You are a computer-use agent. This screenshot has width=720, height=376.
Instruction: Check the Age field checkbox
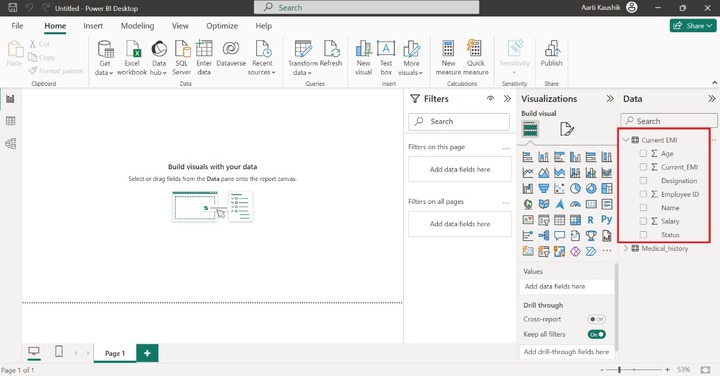pos(643,154)
